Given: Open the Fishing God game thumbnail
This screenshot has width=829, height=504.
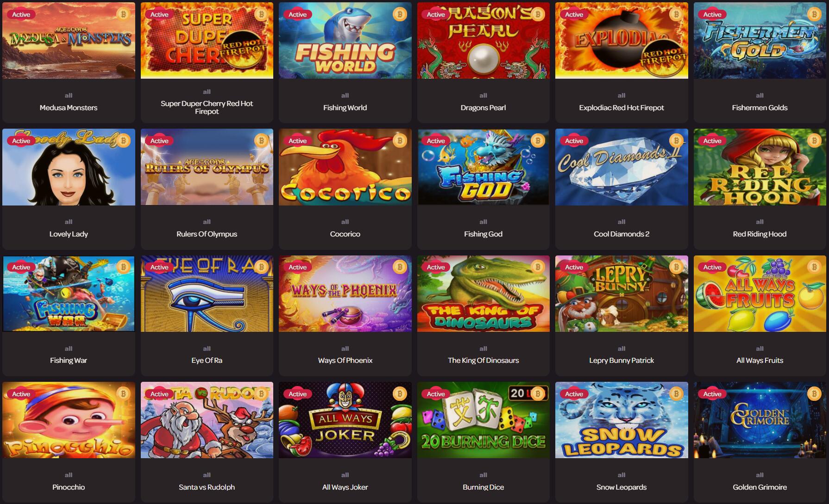Looking at the screenshot, I should coord(483,167).
